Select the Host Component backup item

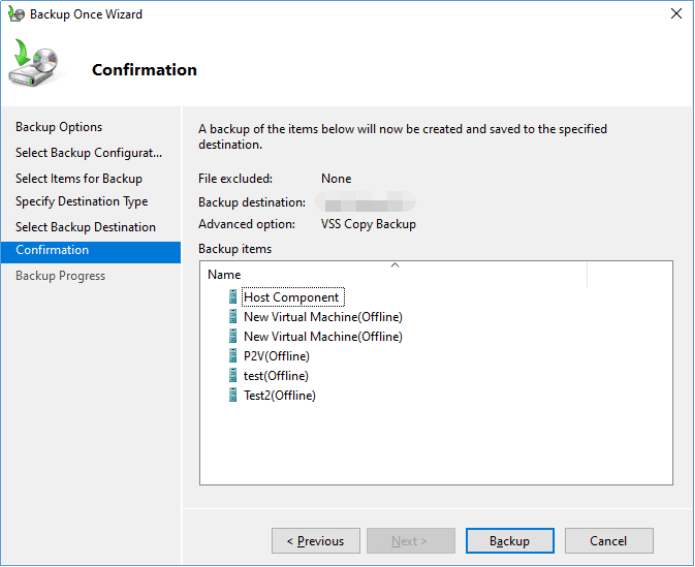(x=291, y=297)
